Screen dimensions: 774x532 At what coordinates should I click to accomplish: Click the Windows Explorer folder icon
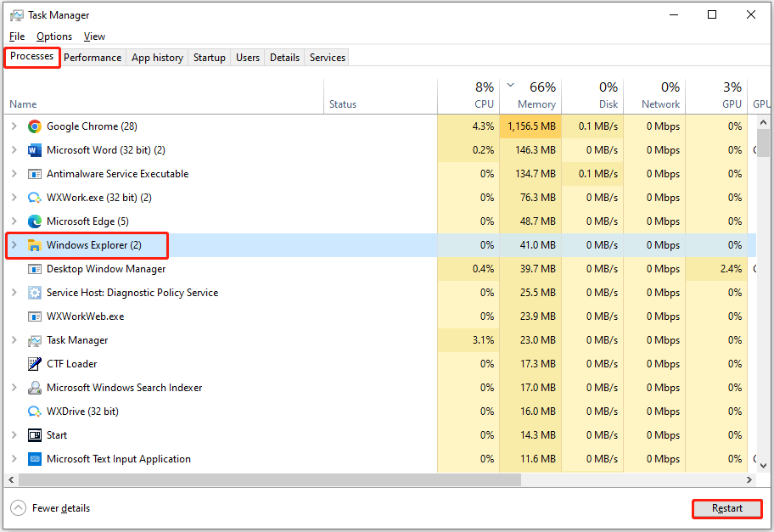click(x=35, y=244)
